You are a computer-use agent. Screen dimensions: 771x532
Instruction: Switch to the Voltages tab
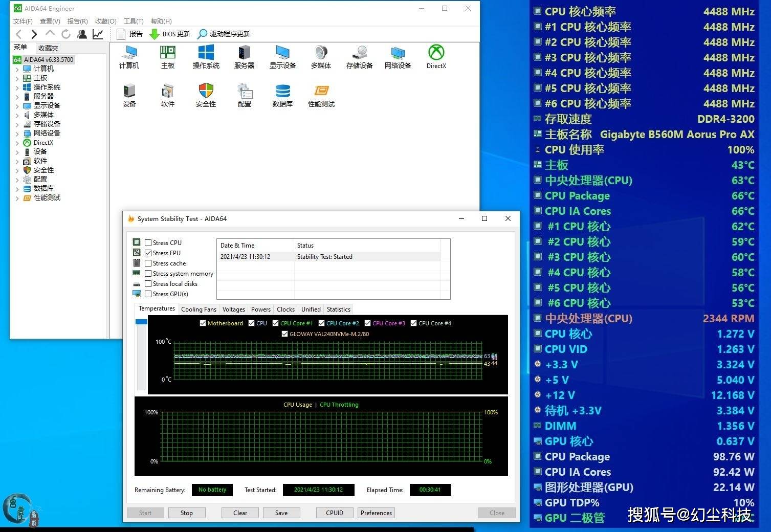[234, 309]
